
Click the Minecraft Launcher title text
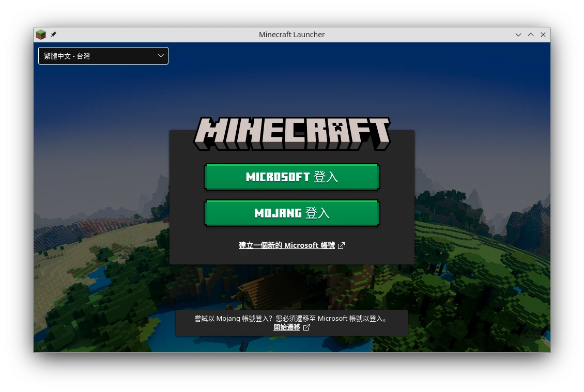[x=291, y=35]
